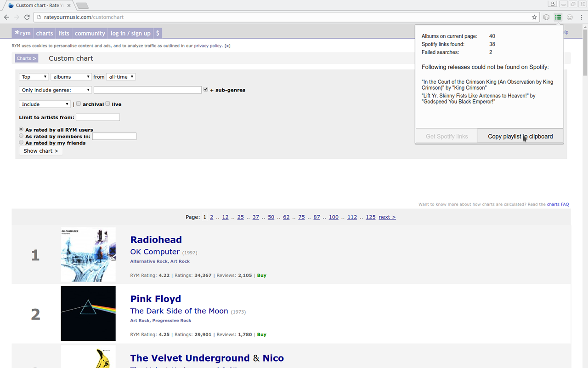Toggle the sub-genres checkbox
This screenshot has height=368, width=588.
(206, 89)
